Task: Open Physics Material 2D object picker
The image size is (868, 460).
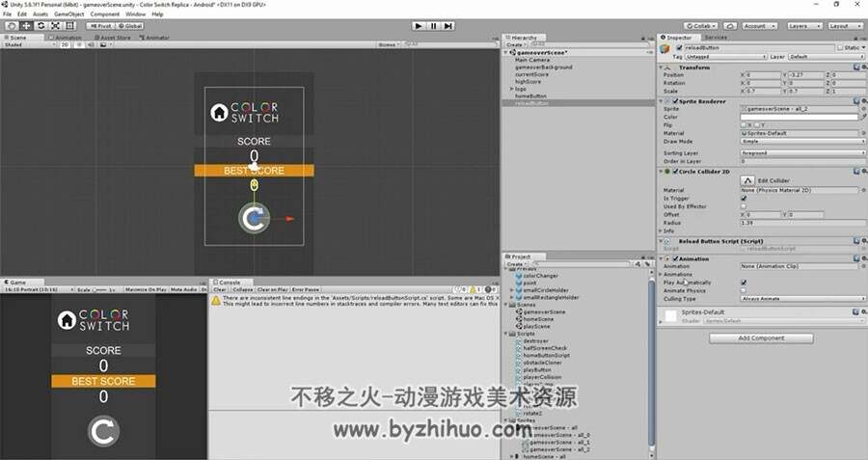Action: pyautogui.click(x=863, y=190)
